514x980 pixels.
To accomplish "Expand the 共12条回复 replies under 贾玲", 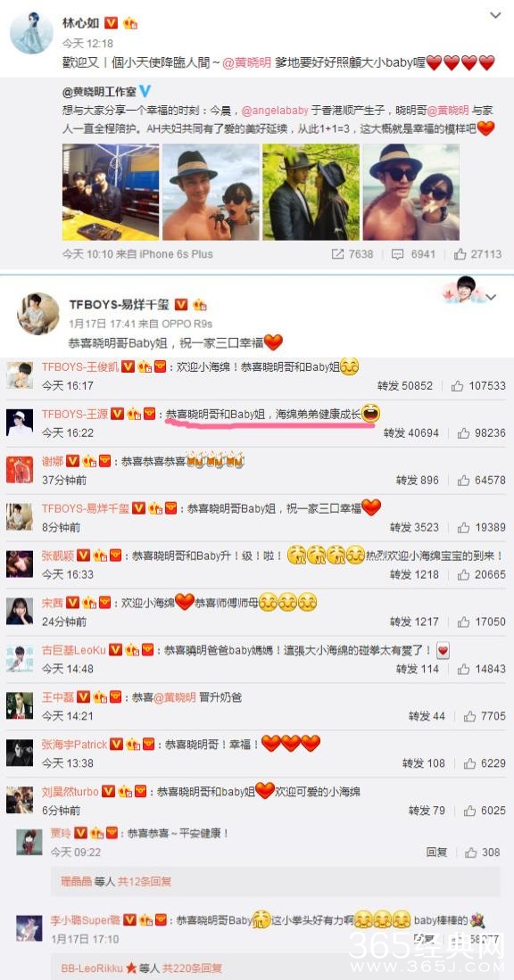I will pyautogui.click(x=145, y=881).
